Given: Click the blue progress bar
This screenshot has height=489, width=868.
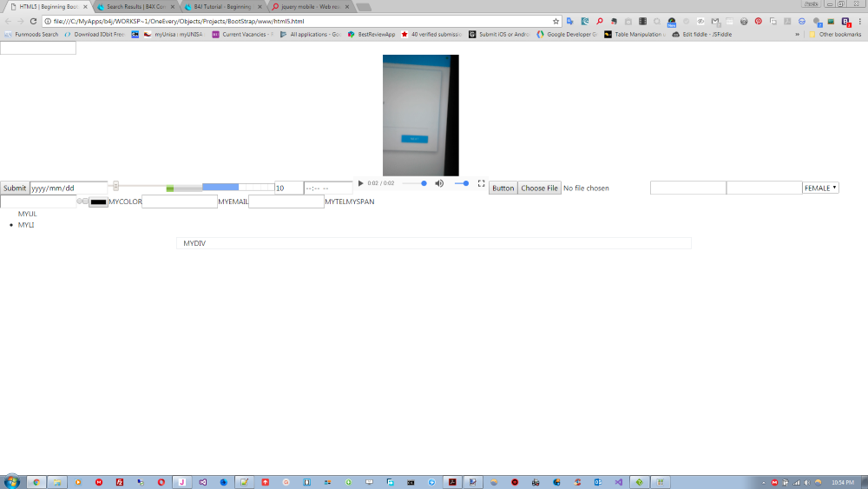Looking at the screenshot, I should click(x=238, y=188).
